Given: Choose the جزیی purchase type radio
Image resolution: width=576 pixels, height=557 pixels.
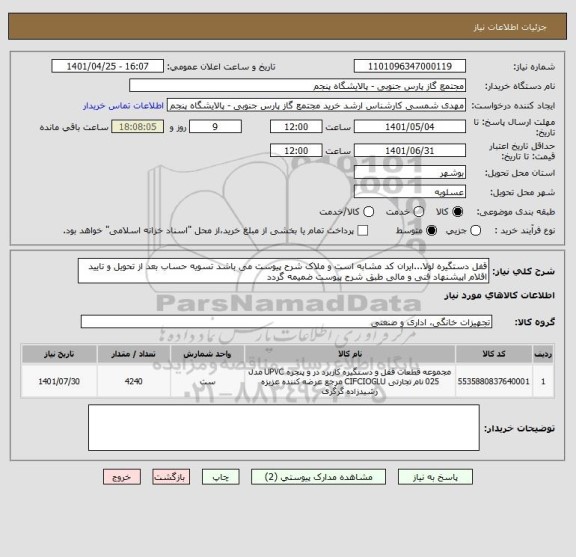Looking at the screenshot, I should point(475,231).
